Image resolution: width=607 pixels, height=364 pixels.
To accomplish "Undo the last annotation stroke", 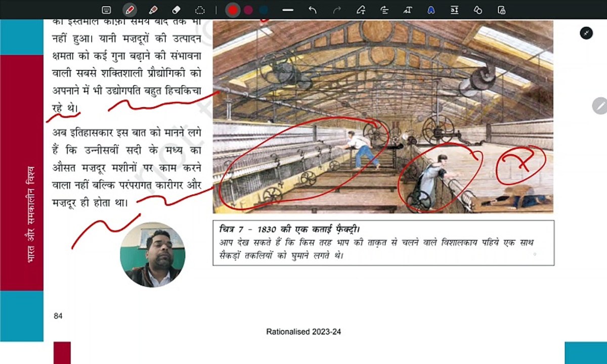I will [x=313, y=10].
